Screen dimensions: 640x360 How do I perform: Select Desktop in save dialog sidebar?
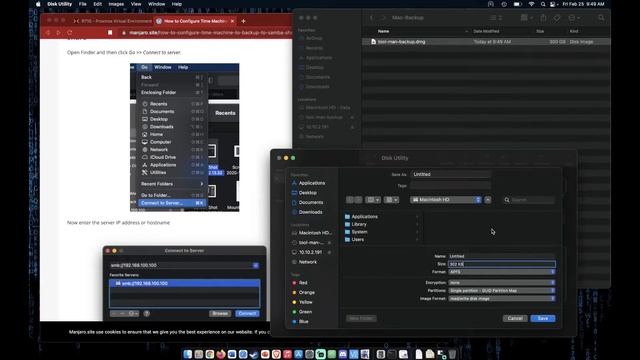click(308, 193)
